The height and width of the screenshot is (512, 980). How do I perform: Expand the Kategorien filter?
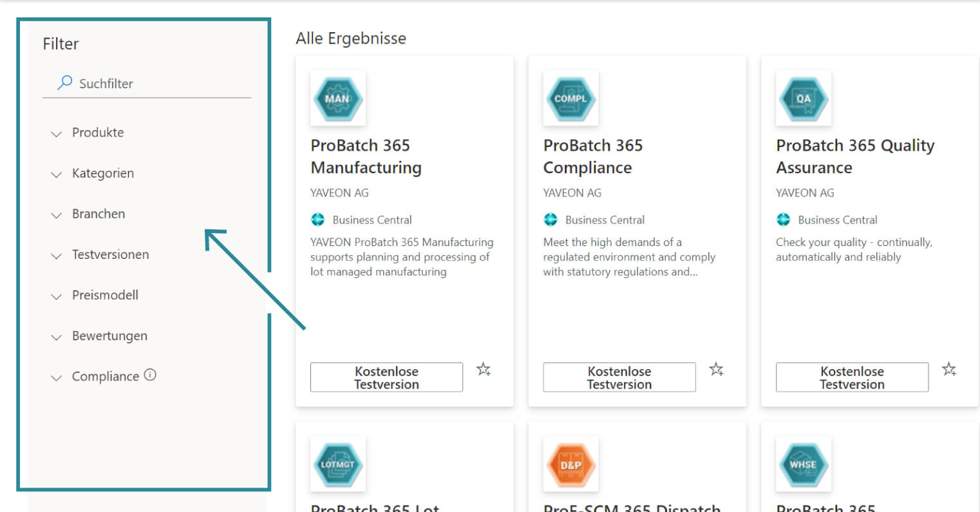pos(93,173)
